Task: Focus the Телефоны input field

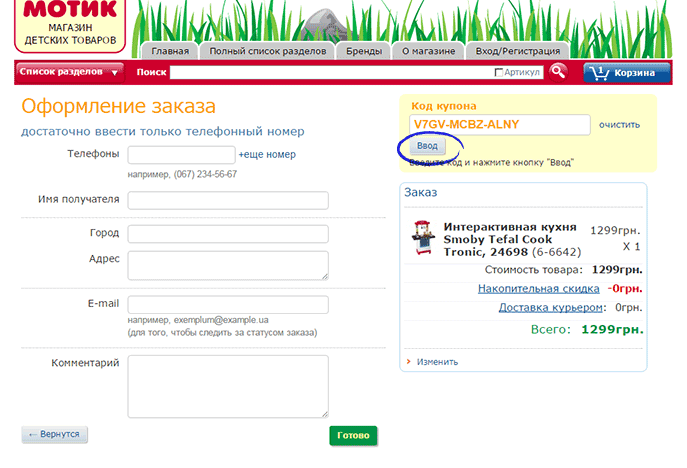Action: coord(182,155)
